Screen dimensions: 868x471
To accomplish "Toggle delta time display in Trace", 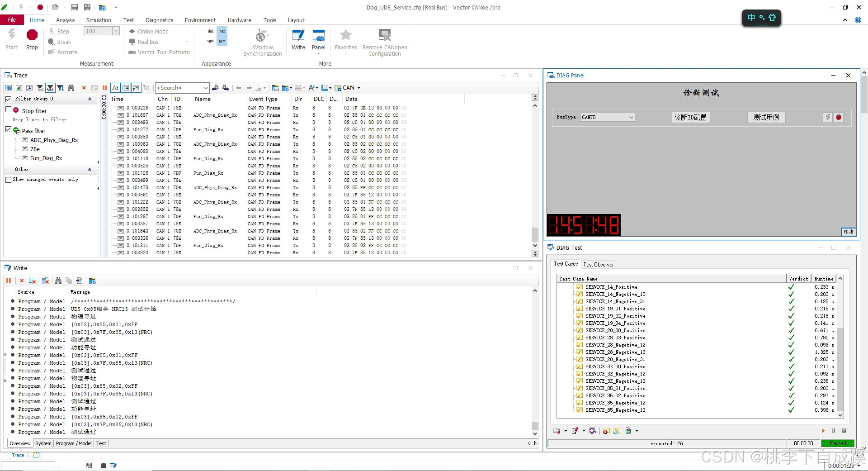I will point(115,88).
